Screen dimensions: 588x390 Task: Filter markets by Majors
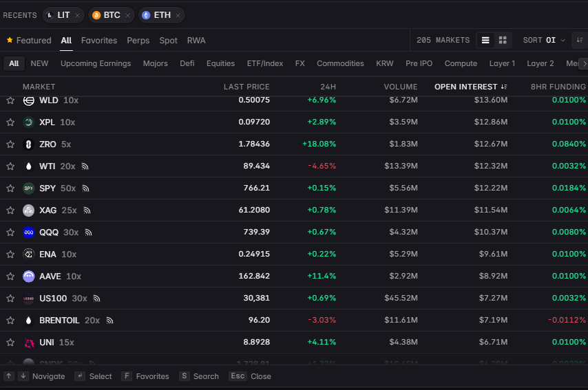[x=155, y=64]
